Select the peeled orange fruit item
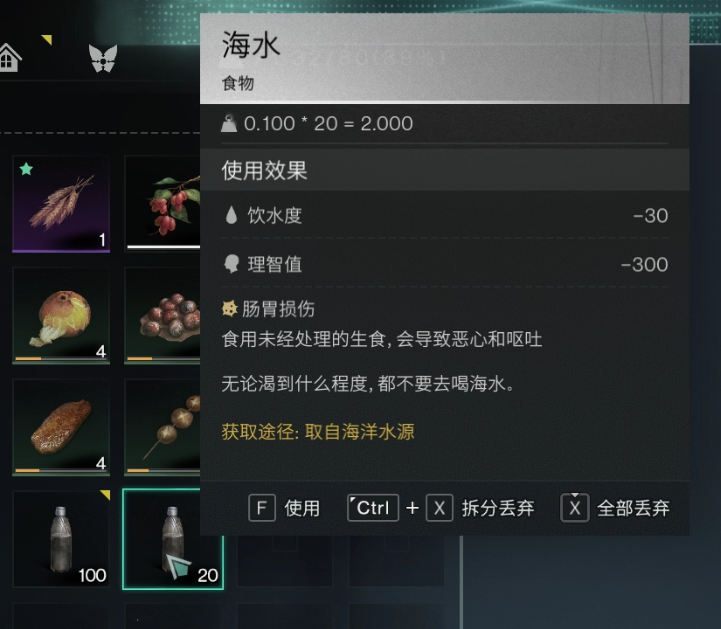Viewport: 721px width, 629px height. (61, 316)
